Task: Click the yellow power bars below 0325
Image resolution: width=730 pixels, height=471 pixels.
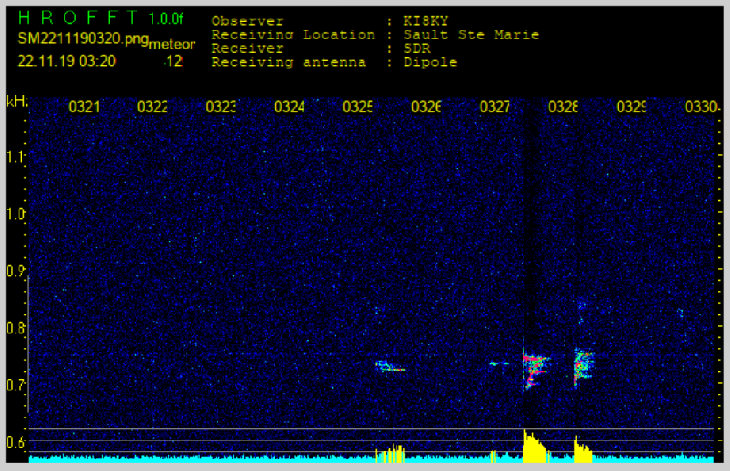Action: (389, 455)
